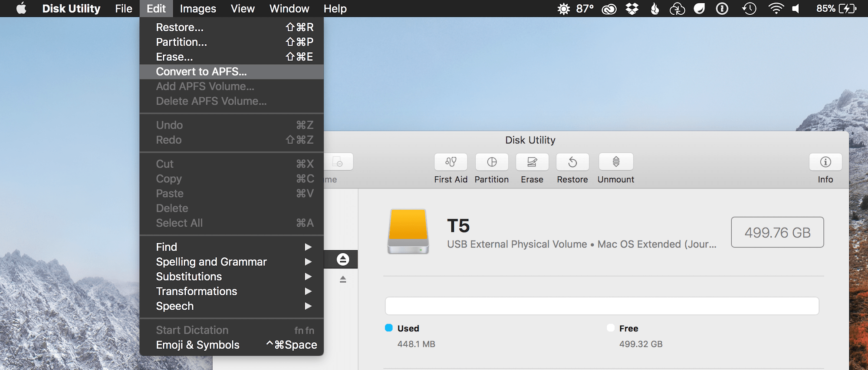The width and height of the screenshot is (868, 370).
Task: Close the open Edit menu
Action: click(156, 8)
